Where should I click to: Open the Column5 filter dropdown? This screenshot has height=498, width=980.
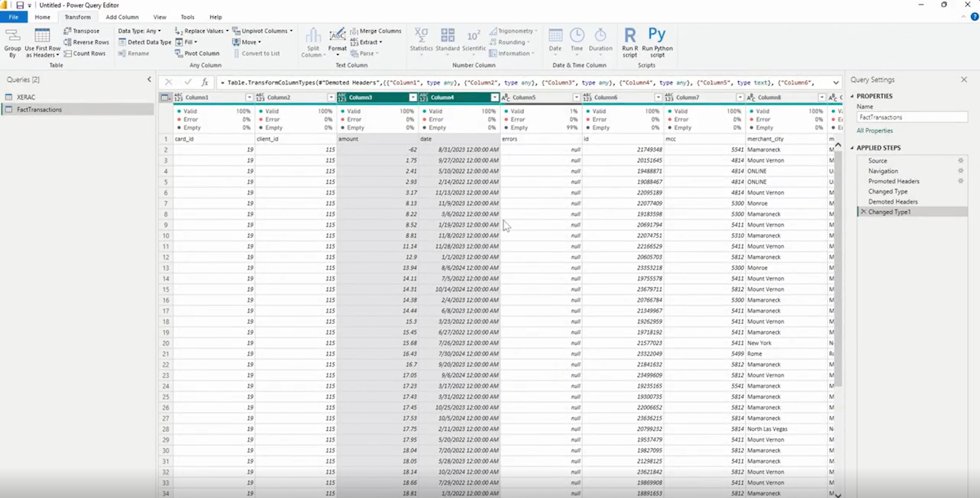576,97
